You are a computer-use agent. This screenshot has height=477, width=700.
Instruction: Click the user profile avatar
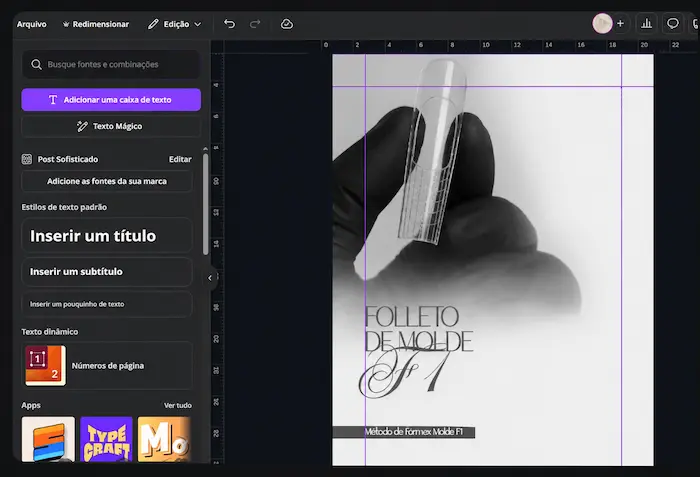[x=602, y=24]
